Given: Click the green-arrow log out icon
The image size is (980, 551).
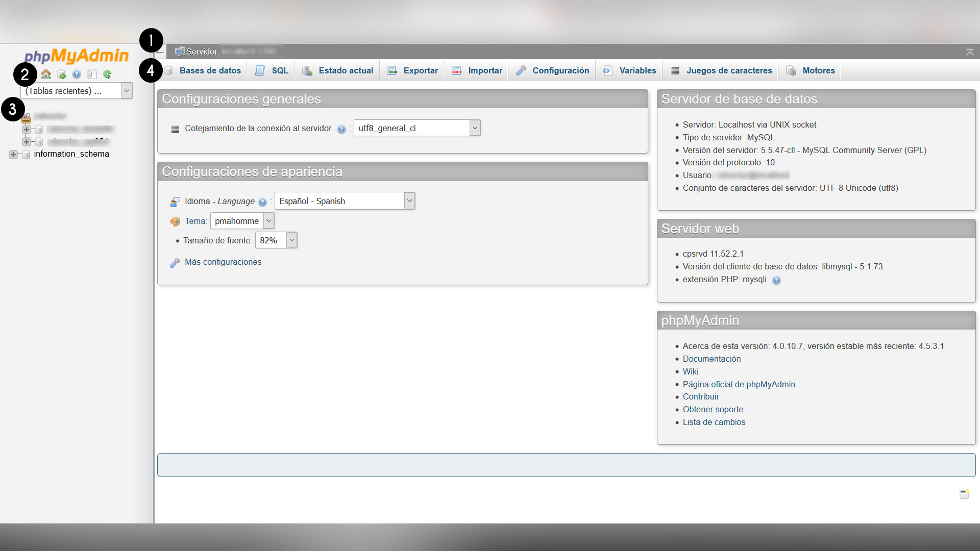Looking at the screenshot, I should pyautogui.click(x=62, y=74).
